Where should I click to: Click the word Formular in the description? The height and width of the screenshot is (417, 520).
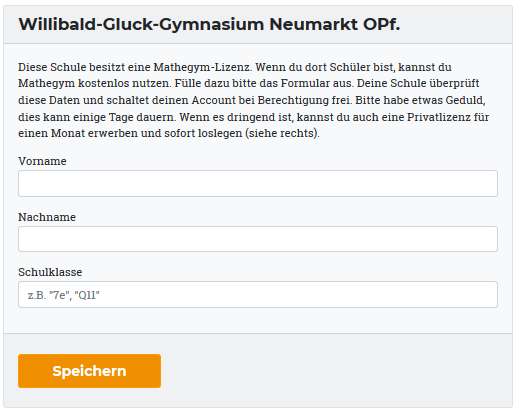coord(305,83)
